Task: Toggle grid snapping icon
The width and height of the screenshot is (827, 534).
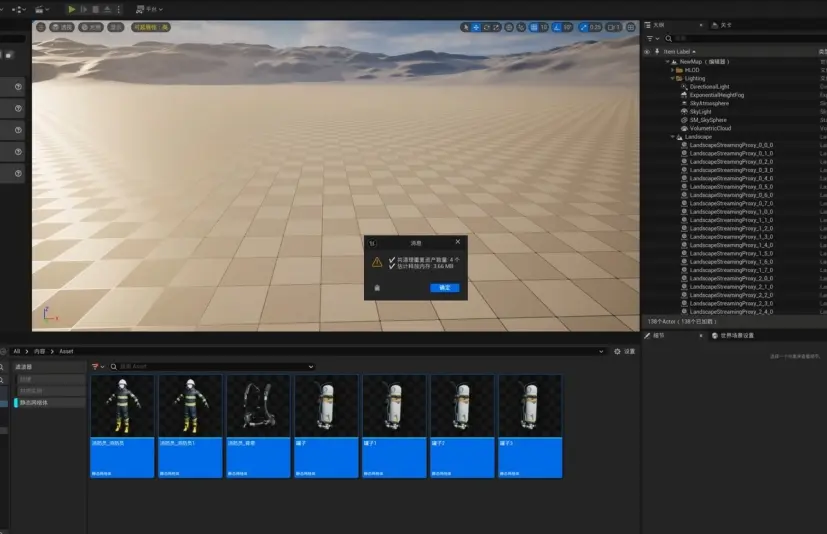Action: (534, 27)
